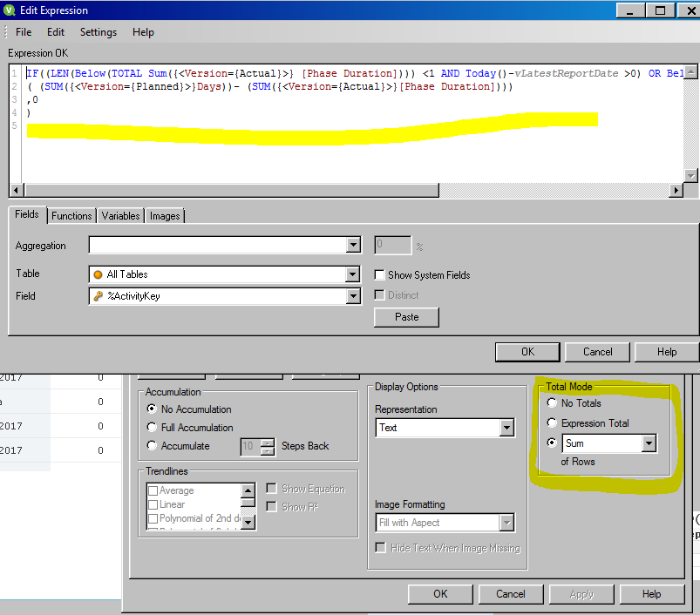Switch to the Images tab
The width and height of the screenshot is (700, 615).
coord(165,216)
